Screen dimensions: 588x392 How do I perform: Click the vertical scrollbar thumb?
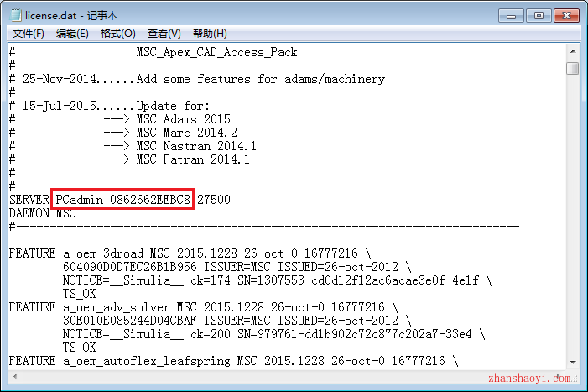click(573, 68)
